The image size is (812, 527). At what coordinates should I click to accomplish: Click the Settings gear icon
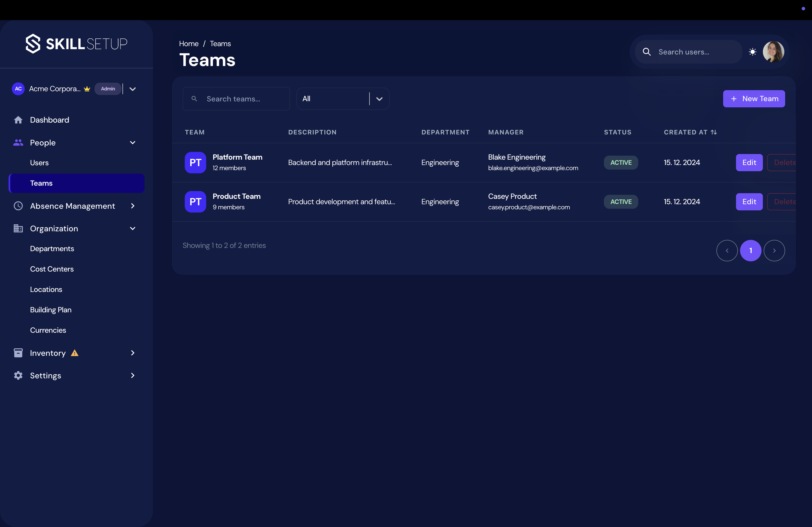[18, 375]
